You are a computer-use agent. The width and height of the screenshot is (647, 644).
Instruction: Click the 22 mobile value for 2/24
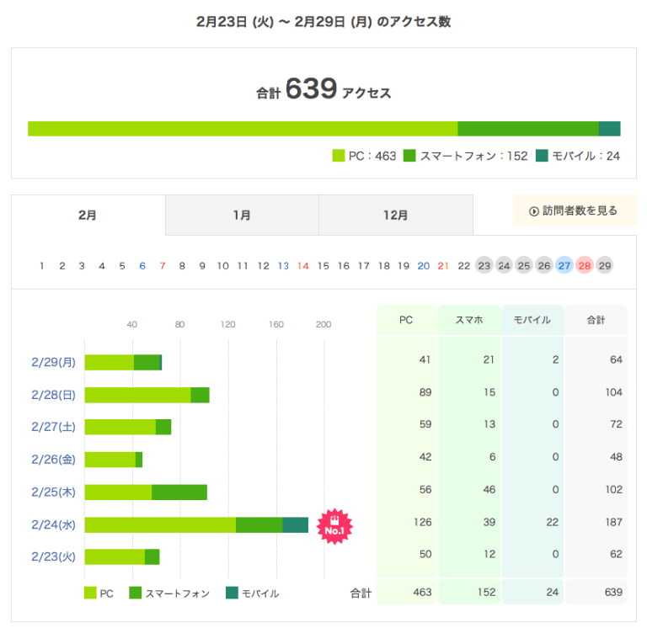tap(553, 523)
